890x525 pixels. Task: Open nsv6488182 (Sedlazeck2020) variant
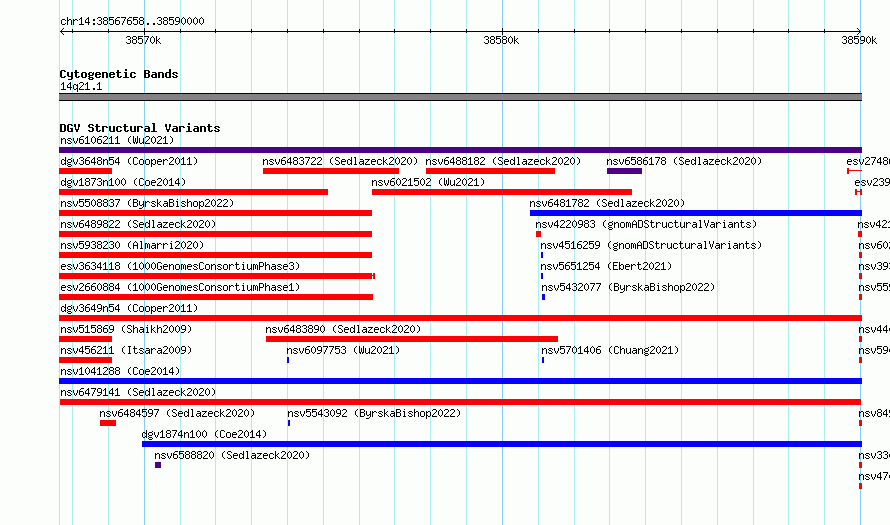pyautogui.click(x=503, y=161)
